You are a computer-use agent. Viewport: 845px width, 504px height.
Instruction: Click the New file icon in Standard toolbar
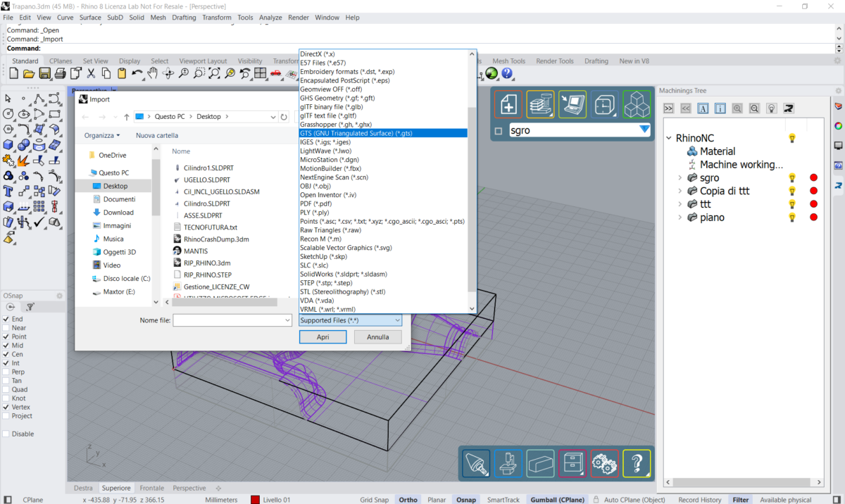pyautogui.click(x=13, y=73)
